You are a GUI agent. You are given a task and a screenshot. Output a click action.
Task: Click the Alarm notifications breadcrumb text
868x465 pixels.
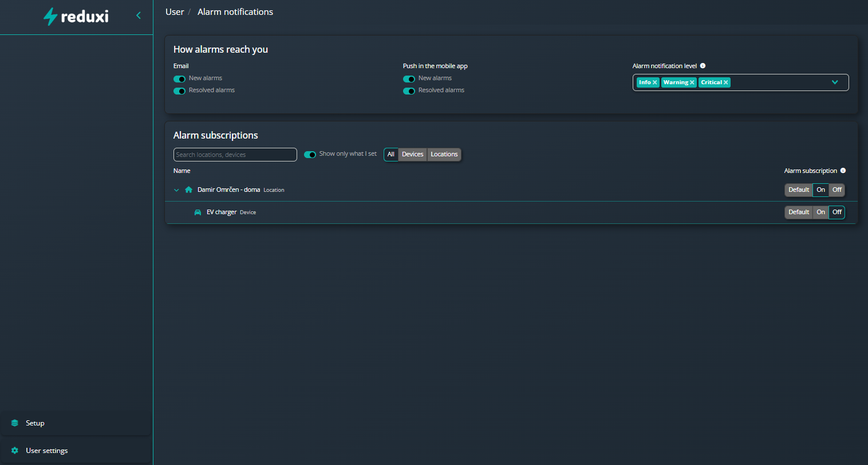pos(235,12)
